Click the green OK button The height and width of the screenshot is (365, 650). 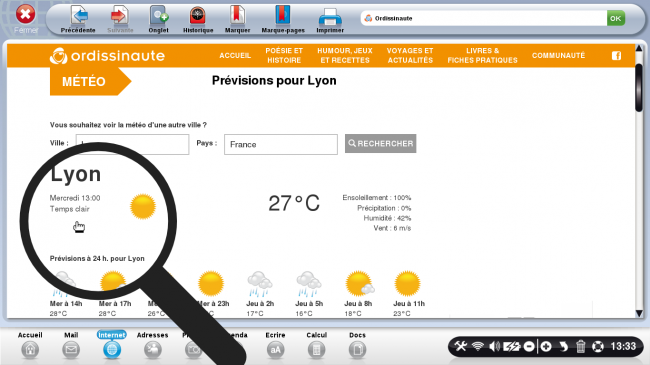click(x=616, y=18)
